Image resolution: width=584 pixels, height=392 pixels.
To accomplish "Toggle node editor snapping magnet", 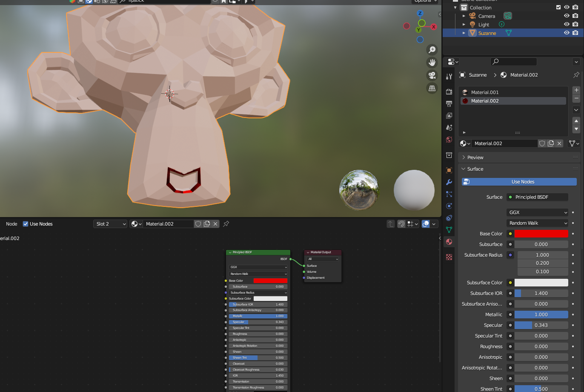I will 401,224.
